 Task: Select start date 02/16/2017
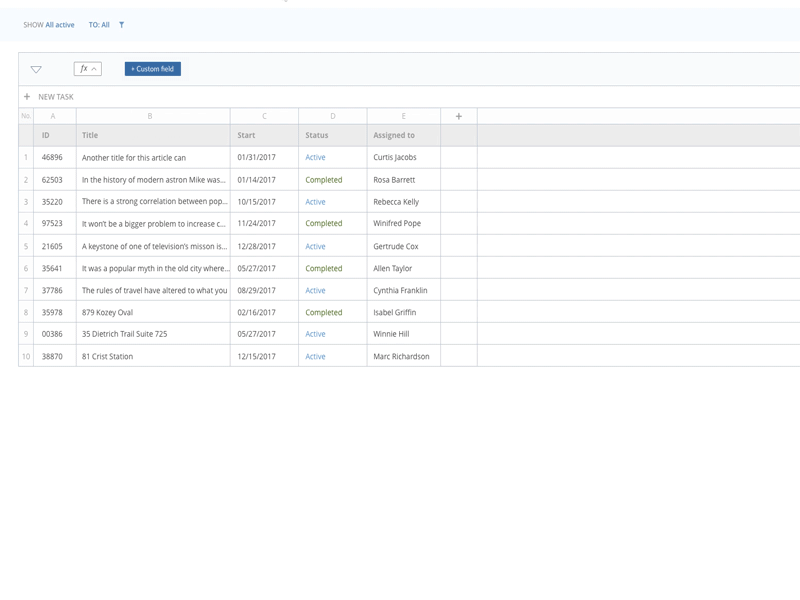click(256, 312)
